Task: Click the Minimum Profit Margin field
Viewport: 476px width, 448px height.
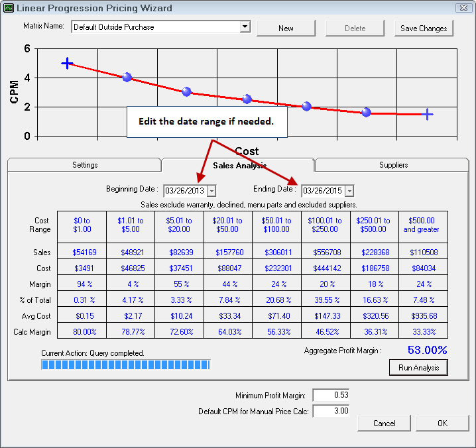Action: point(330,396)
